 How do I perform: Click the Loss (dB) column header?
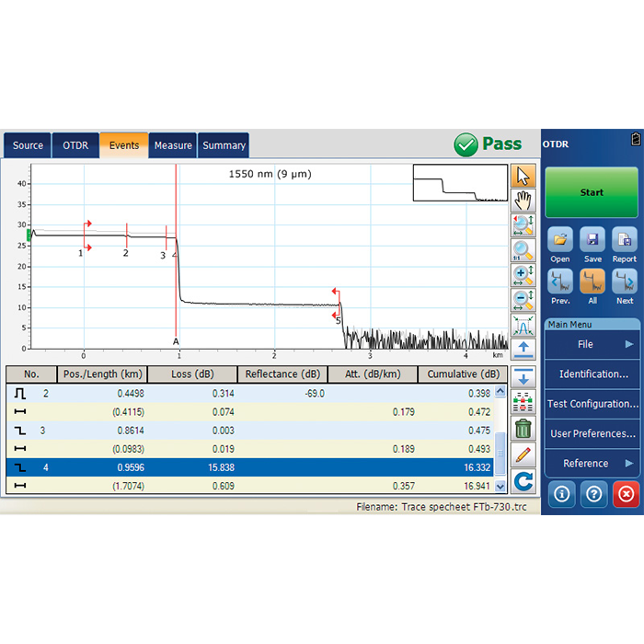[192, 374]
